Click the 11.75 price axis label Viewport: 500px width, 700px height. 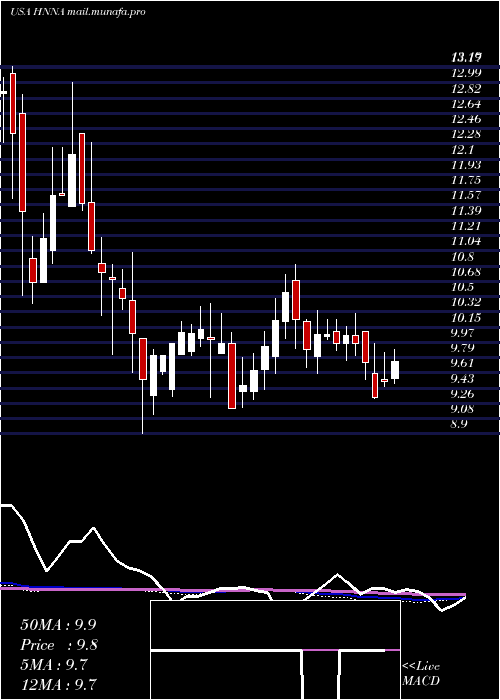(466, 180)
